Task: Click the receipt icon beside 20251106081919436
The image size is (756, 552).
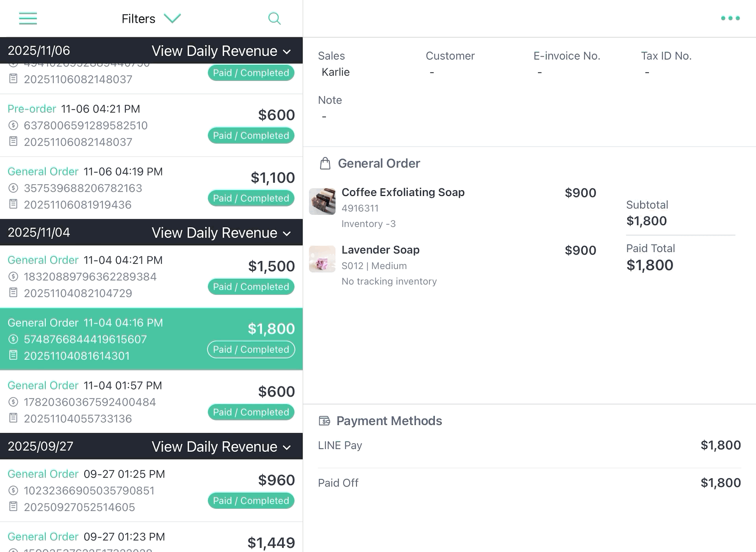Action: coord(13,204)
